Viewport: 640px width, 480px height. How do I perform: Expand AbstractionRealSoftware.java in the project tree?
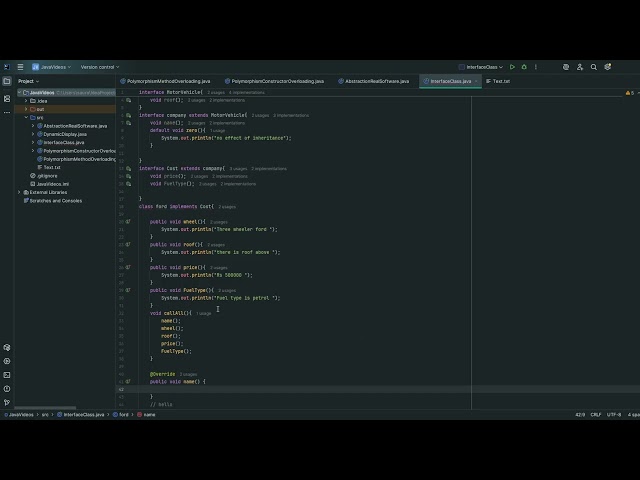(x=33, y=126)
